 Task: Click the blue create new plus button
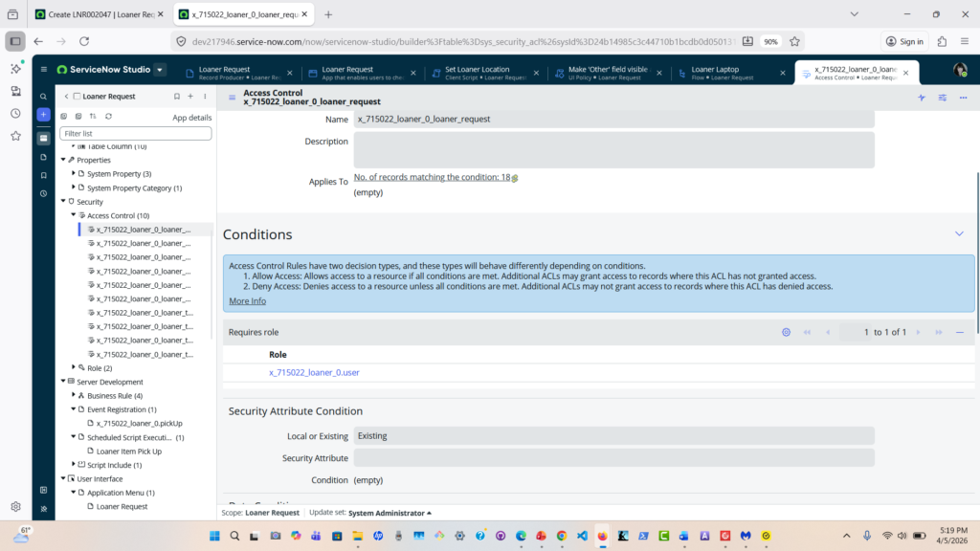click(43, 115)
